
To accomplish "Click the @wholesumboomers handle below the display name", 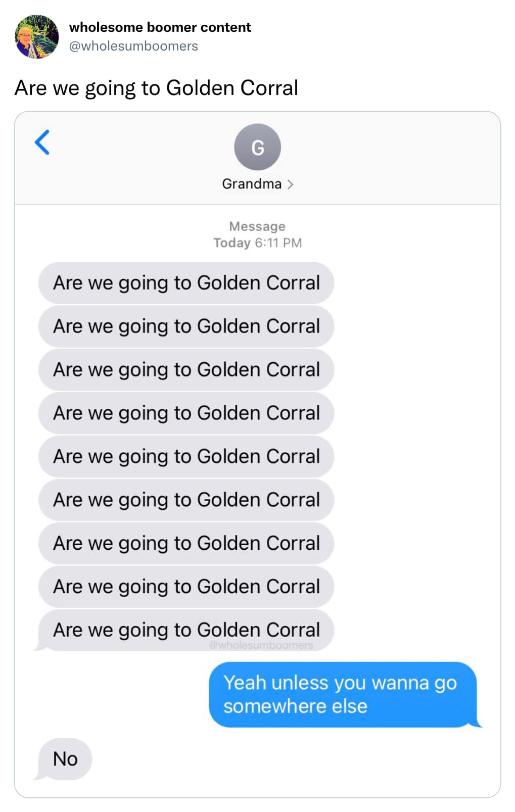I will [133, 46].
